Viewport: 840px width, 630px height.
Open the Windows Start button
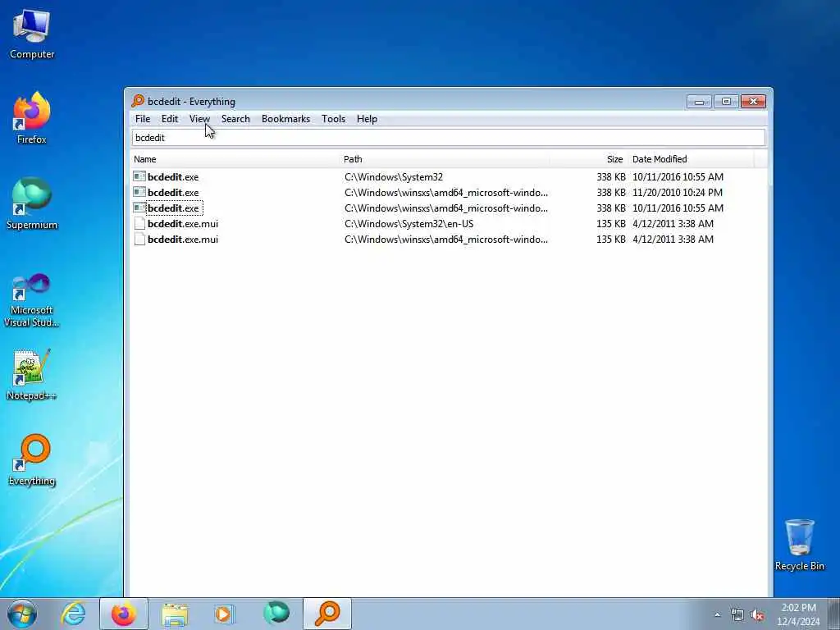tap(22, 614)
